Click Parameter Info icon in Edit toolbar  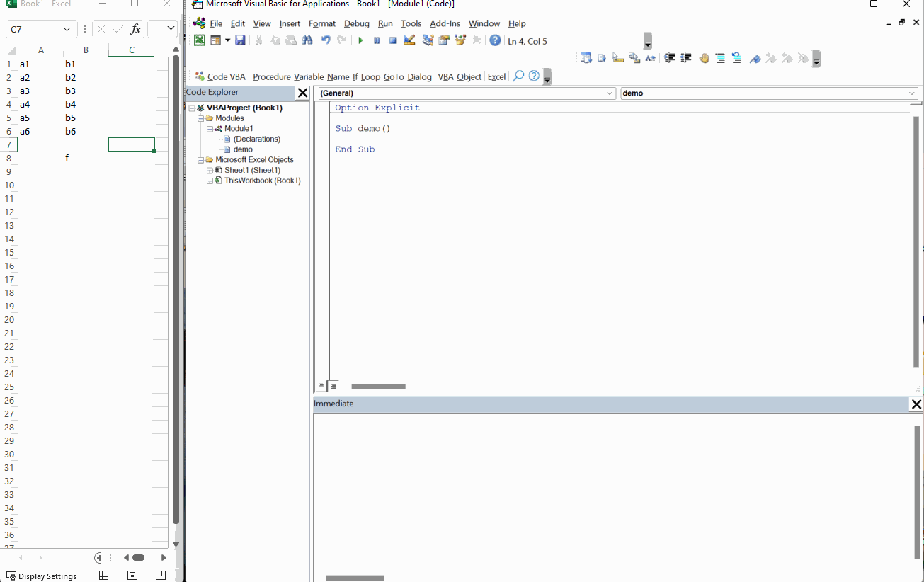[634, 58]
